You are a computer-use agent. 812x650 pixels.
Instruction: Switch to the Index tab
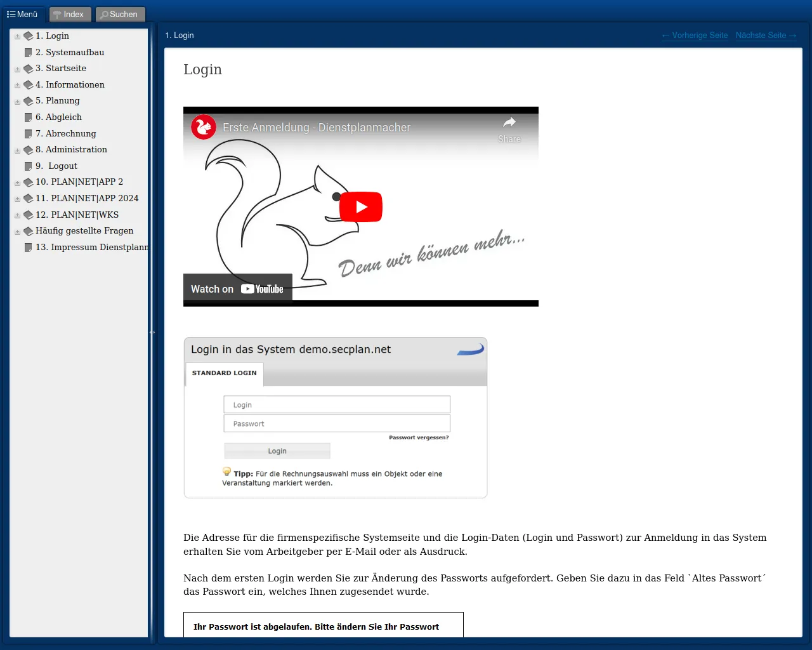[x=70, y=14]
